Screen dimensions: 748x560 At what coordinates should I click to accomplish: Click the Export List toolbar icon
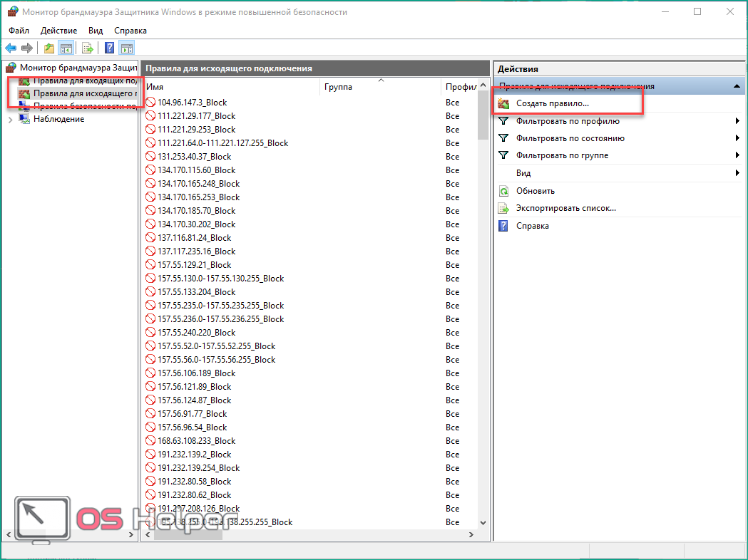[x=88, y=48]
